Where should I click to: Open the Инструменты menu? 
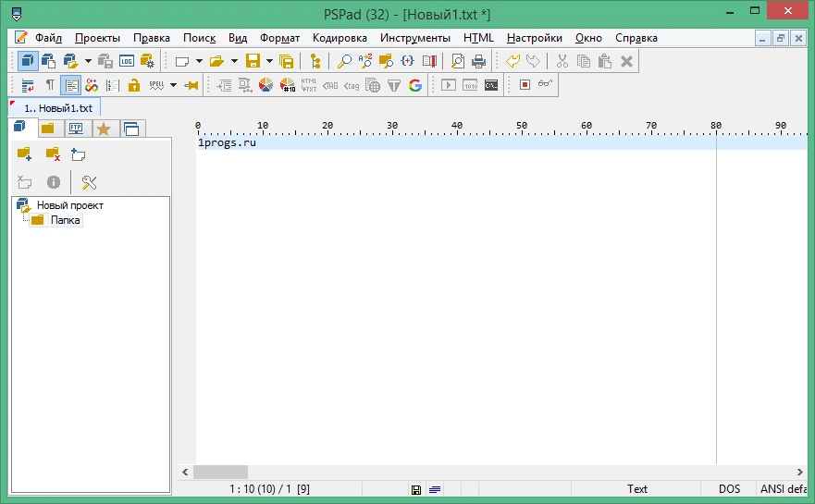(414, 38)
